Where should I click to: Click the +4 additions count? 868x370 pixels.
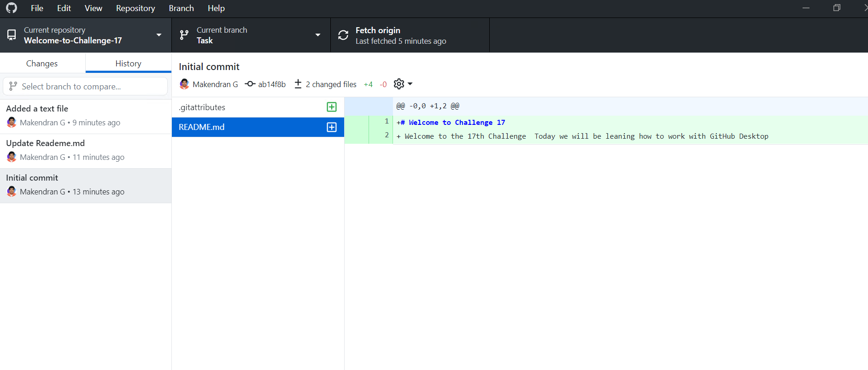coord(368,84)
